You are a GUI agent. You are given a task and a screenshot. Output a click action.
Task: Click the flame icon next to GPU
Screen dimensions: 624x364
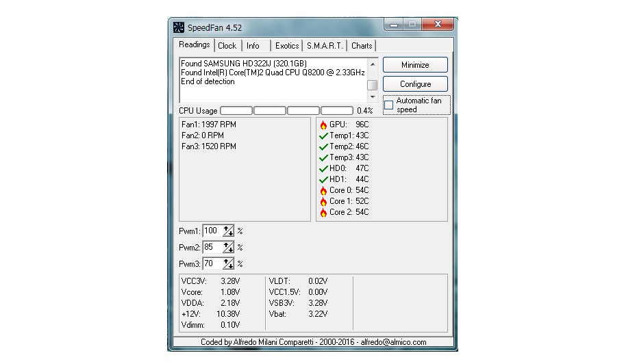[x=323, y=125]
